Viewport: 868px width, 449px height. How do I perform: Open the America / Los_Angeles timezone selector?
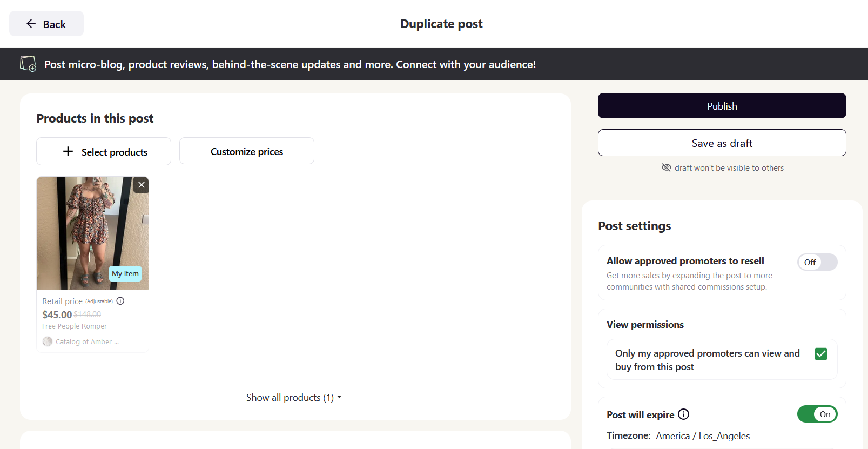point(703,435)
